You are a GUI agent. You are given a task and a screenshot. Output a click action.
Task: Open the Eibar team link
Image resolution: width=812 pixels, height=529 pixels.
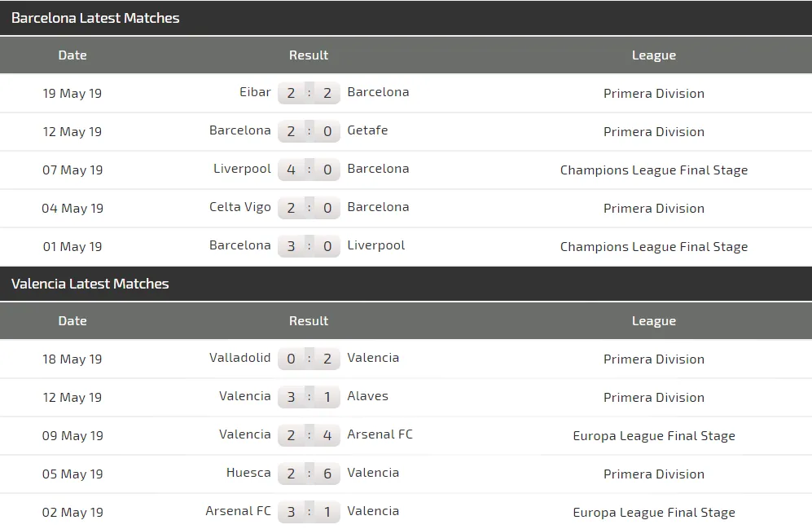[x=255, y=92]
